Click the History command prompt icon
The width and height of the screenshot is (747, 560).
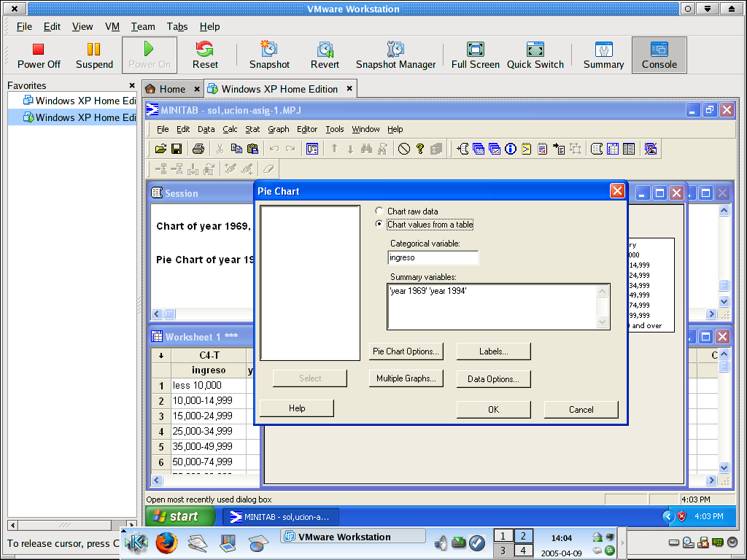(x=526, y=149)
